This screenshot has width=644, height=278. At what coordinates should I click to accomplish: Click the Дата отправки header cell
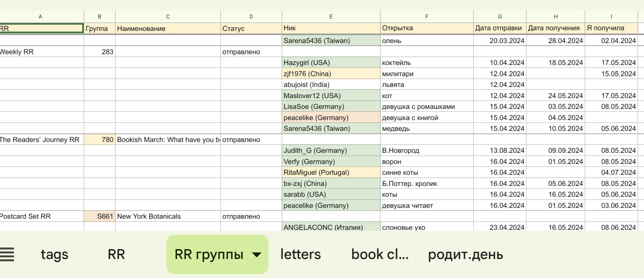(x=500, y=29)
